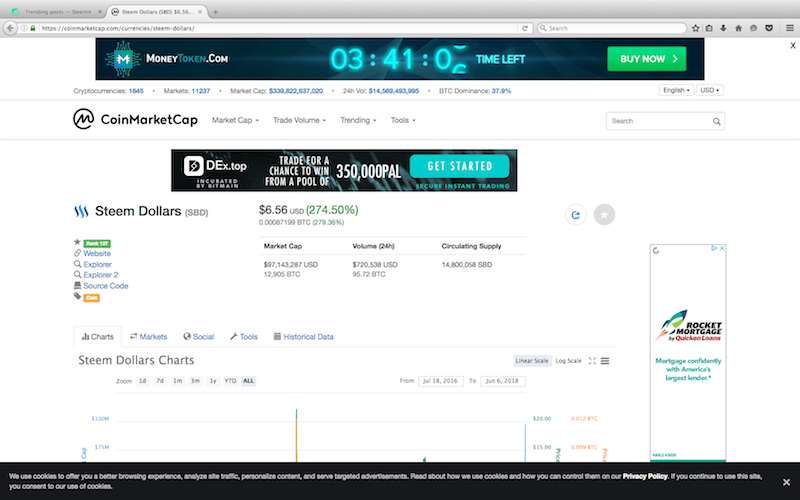
Task: Set chart zoom to 1m
Action: (x=178, y=381)
